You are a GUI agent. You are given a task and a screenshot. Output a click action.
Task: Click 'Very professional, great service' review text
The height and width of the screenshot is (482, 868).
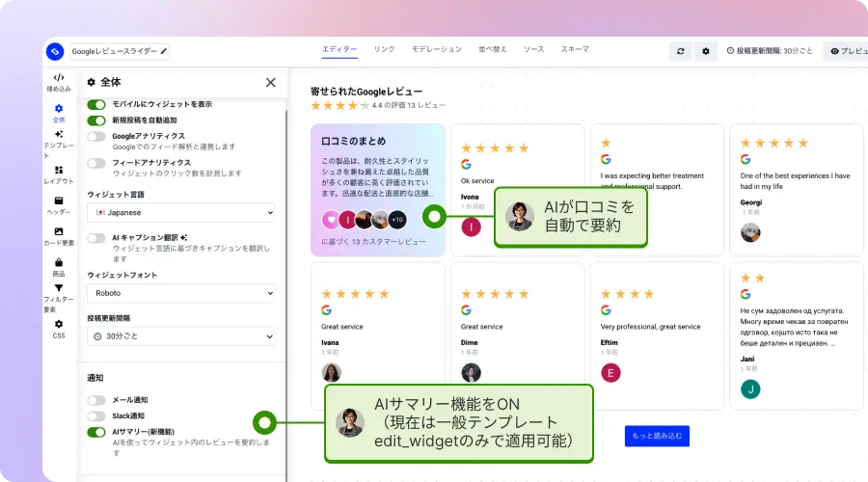[650, 327]
